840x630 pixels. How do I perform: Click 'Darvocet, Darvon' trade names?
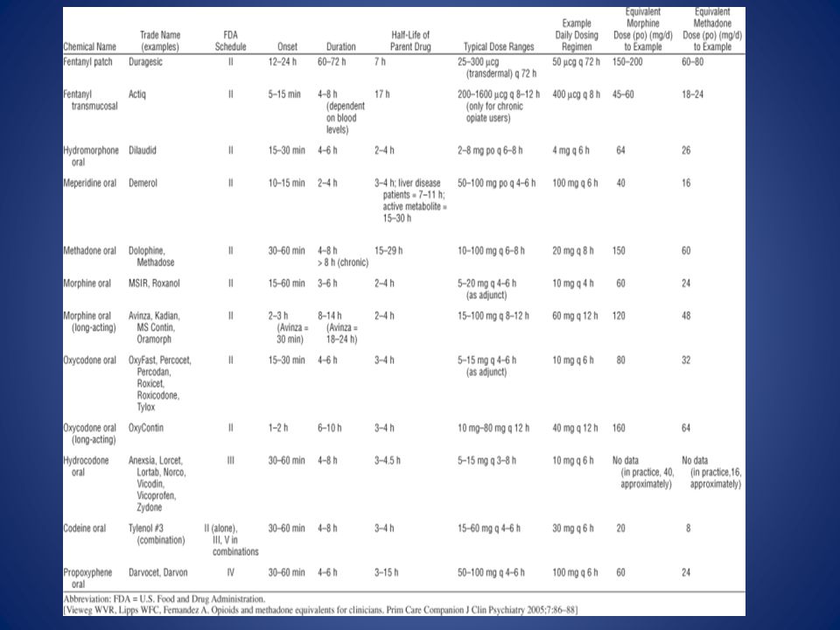[x=157, y=572]
